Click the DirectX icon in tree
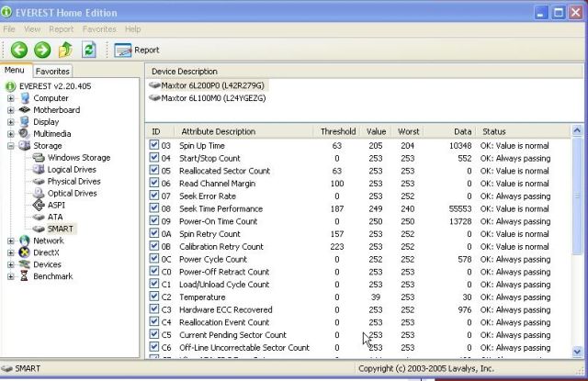Screen dimensions: 588x381 (25, 252)
